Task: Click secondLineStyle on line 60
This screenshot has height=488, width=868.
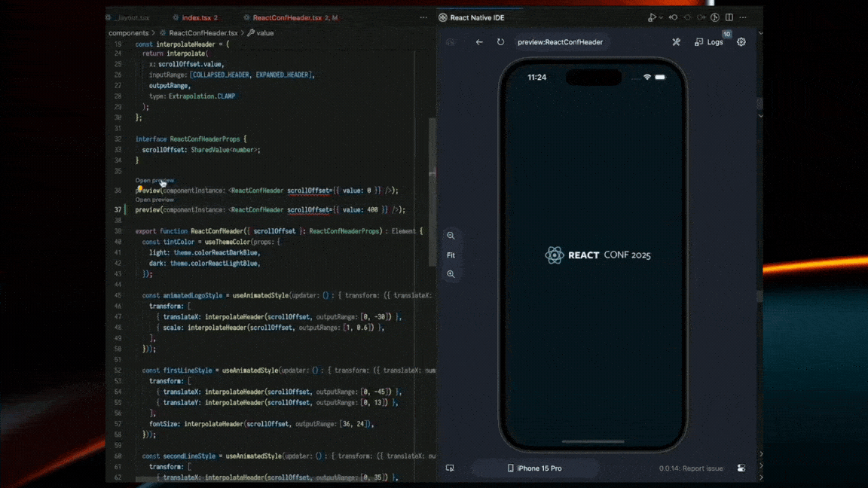Action: (x=189, y=456)
